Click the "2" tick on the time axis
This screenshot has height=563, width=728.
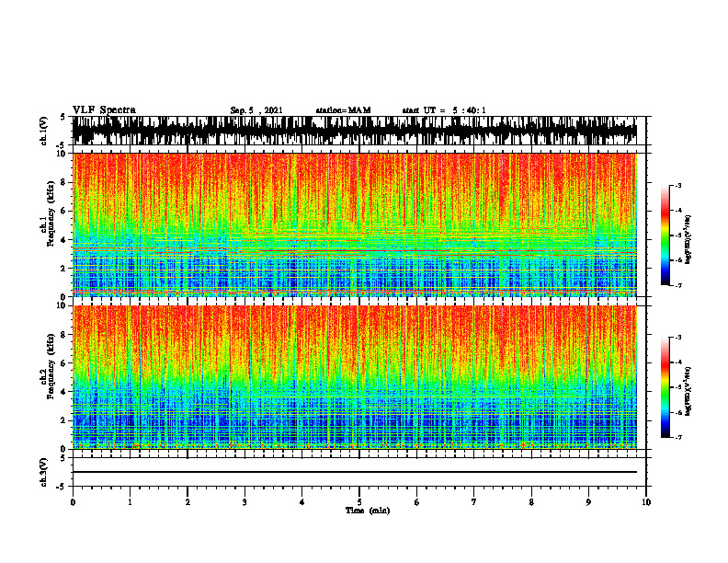coord(188,502)
